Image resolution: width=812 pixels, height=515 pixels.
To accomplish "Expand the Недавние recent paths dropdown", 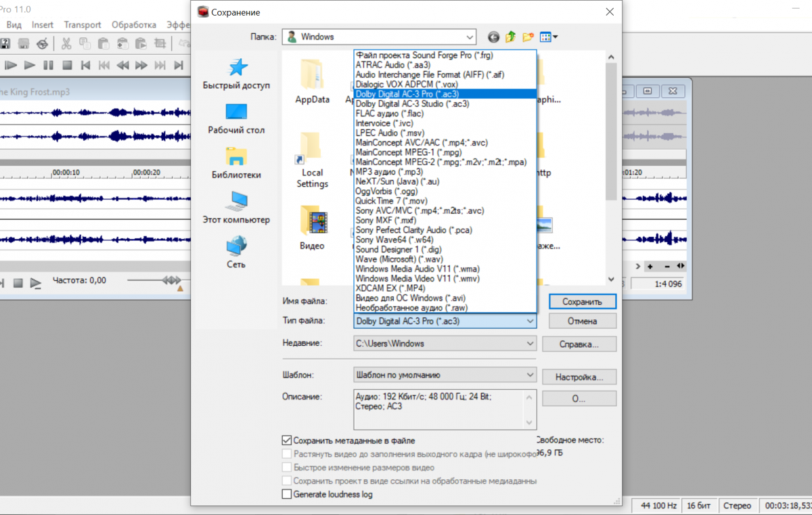I will coord(530,343).
